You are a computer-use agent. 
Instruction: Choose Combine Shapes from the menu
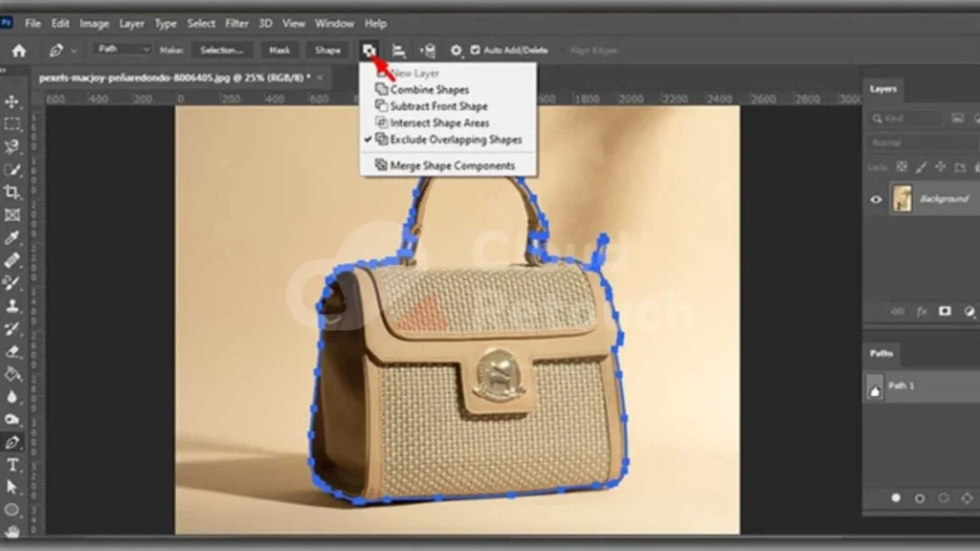click(429, 90)
